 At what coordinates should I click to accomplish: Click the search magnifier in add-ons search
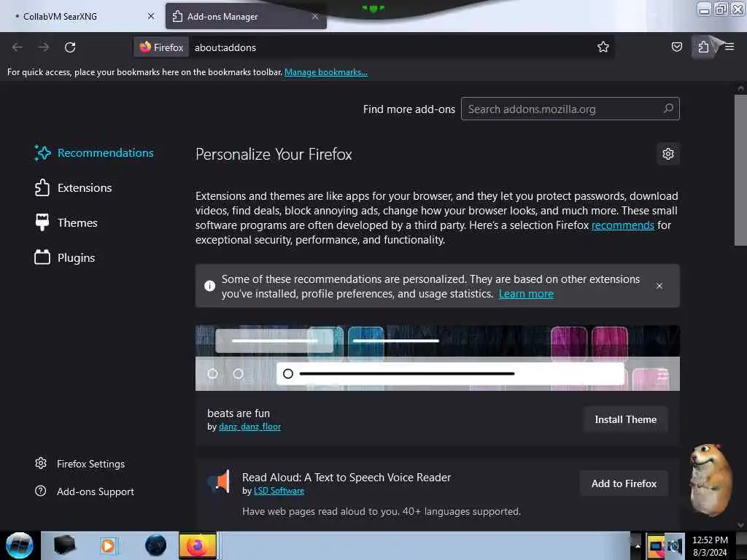pyautogui.click(x=668, y=109)
